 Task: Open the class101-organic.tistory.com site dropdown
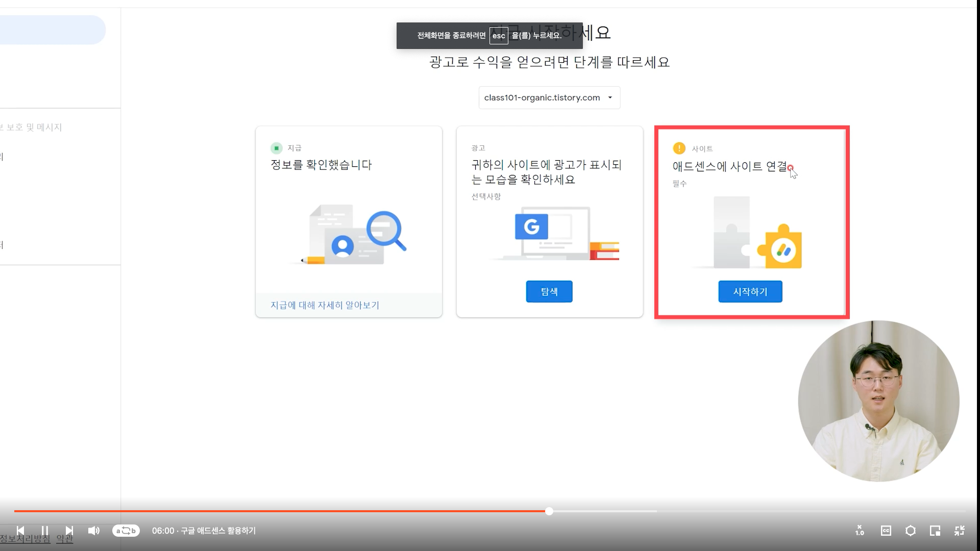coord(549,97)
